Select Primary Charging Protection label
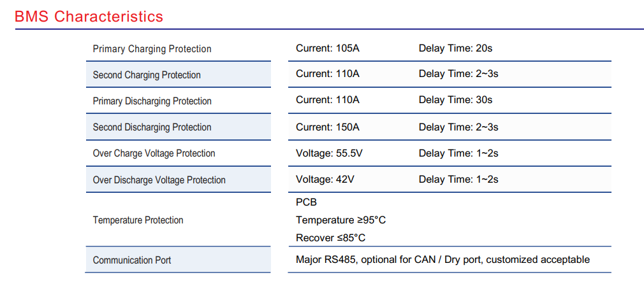644x282 pixels. [152, 49]
